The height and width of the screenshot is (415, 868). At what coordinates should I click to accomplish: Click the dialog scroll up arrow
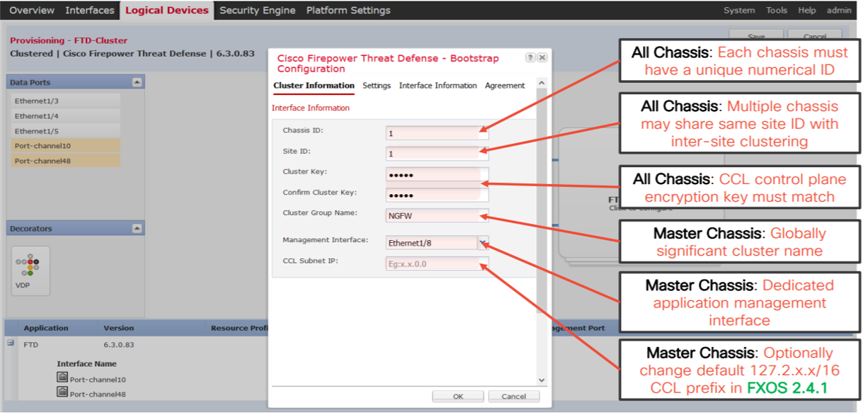click(x=542, y=84)
